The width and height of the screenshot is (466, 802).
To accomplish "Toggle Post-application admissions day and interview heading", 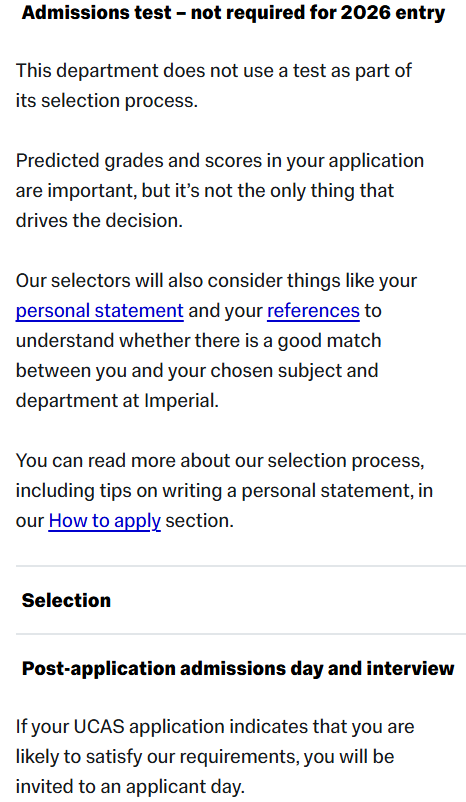I will [238, 668].
